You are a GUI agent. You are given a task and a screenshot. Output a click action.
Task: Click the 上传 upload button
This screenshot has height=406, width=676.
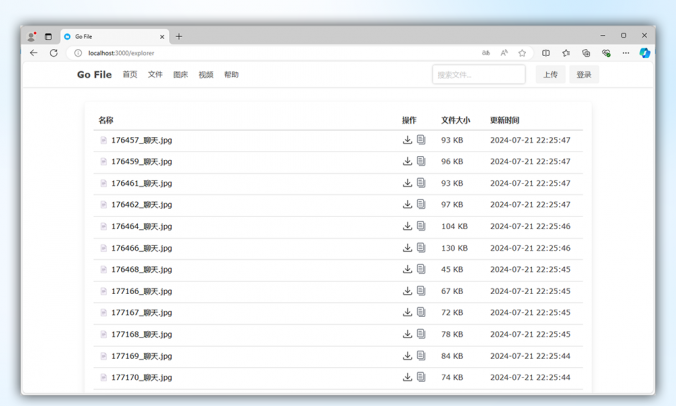click(550, 75)
